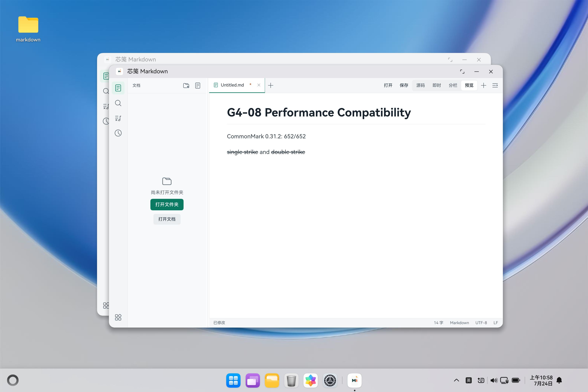The image size is (588, 392).
Task: Open the markdown folder on the desktop
Action: (x=28, y=29)
